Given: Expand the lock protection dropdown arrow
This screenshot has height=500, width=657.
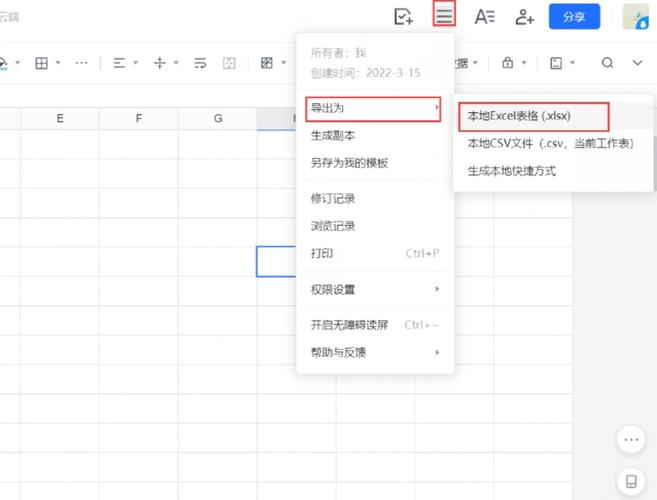Looking at the screenshot, I should coord(524,62).
